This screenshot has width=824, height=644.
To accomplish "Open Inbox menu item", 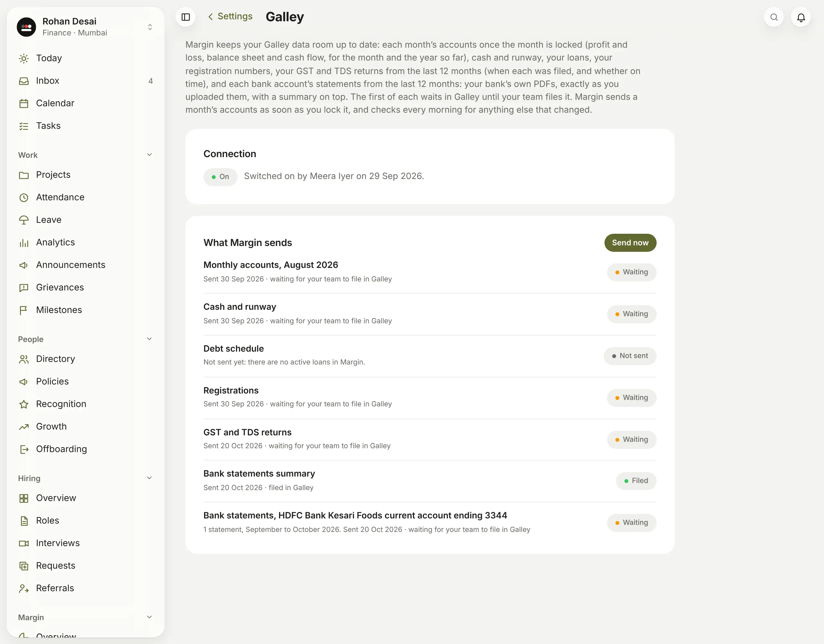I will [x=86, y=81].
